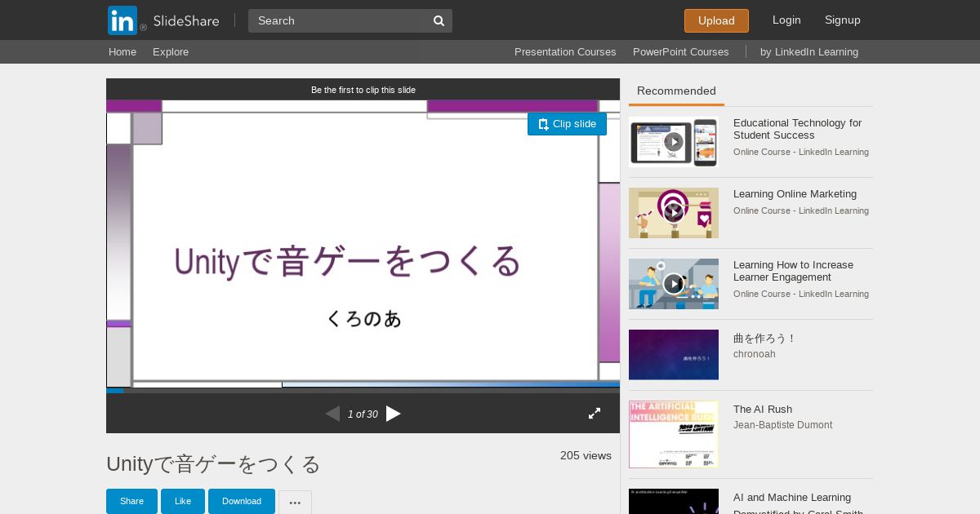
Task: Open the 曲を作ろう！ thumbnail
Action: (x=674, y=355)
